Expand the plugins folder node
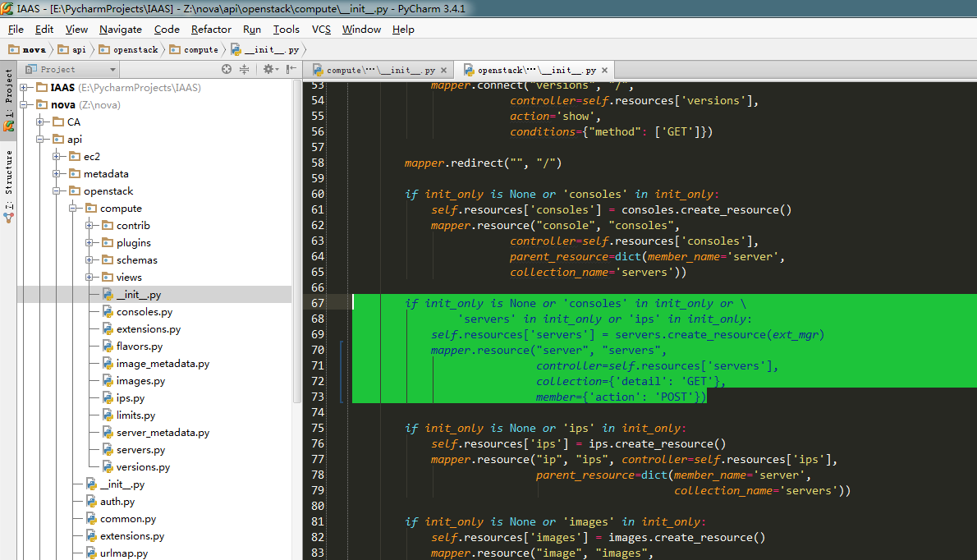The width and height of the screenshot is (977, 560). [x=89, y=243]
